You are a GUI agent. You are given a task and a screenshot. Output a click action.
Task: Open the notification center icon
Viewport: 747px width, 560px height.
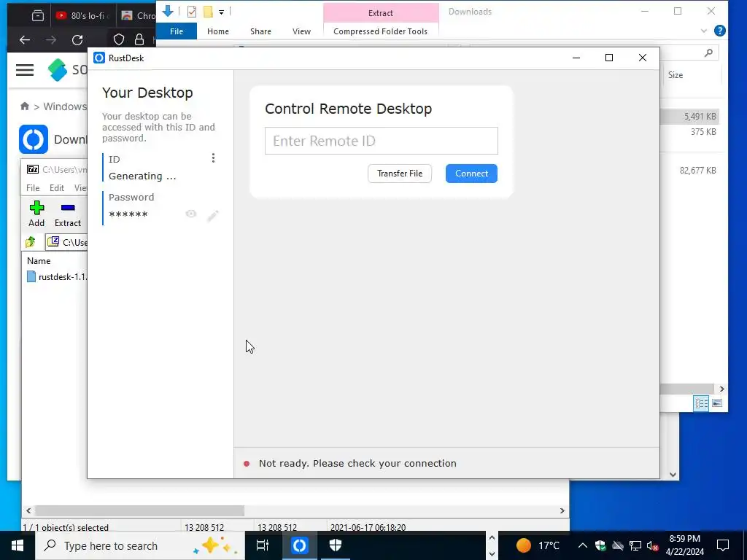(723, 545)
